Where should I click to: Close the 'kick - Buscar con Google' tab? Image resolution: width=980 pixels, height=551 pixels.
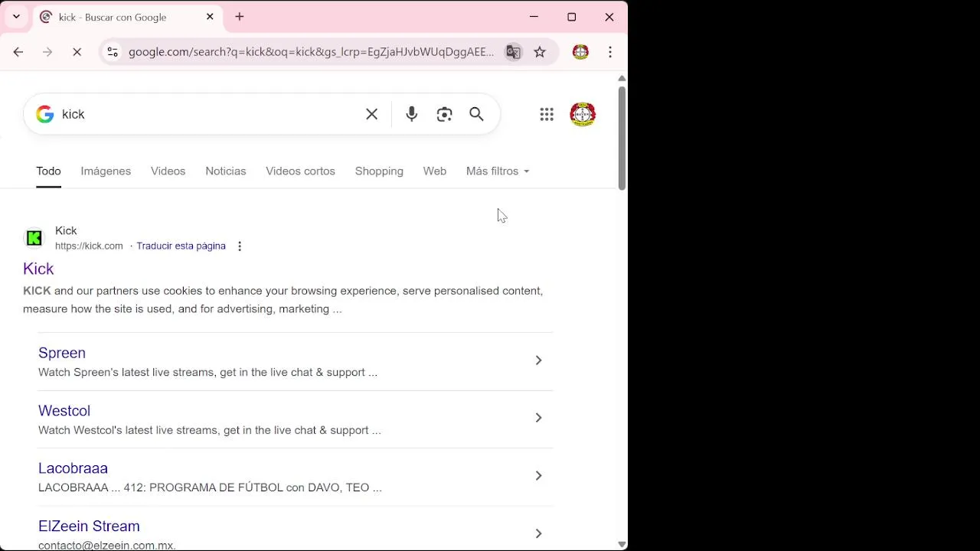[210, 17]
